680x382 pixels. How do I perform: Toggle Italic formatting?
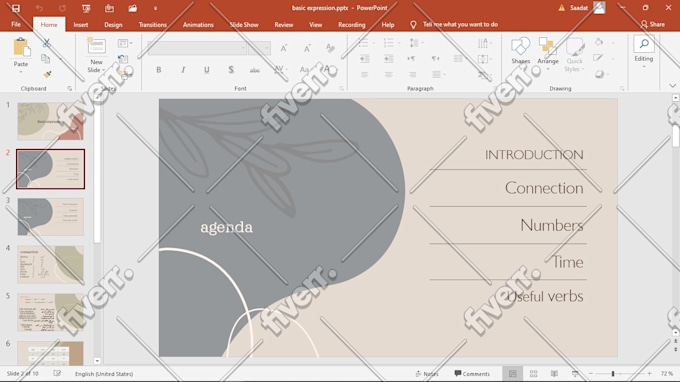183,70
